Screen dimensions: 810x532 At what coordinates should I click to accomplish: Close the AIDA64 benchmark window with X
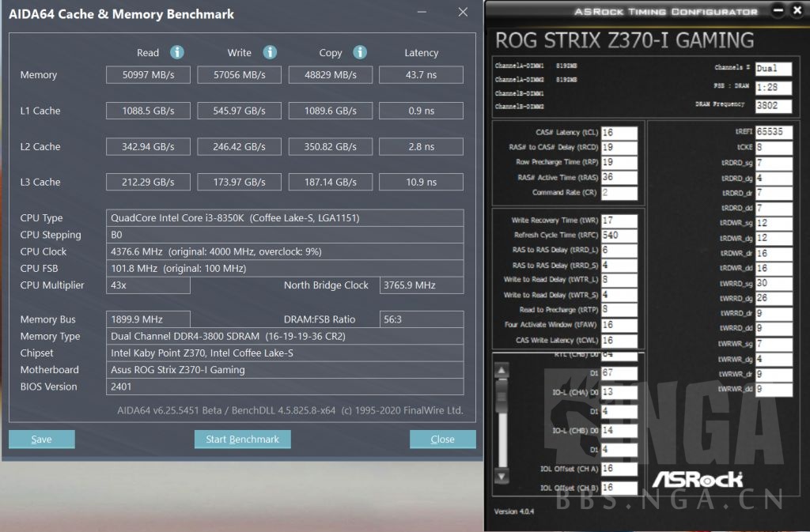(x=463, y=12)
